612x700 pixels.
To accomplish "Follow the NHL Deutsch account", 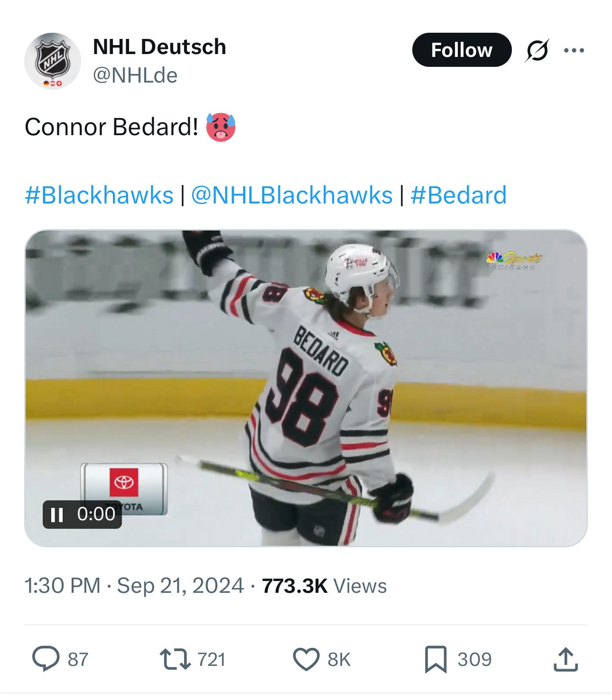I will click(x=462, y=50).
